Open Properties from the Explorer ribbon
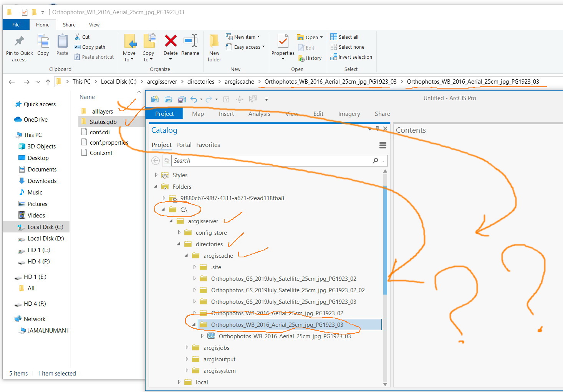563x392 pixels. pos(283,47)
